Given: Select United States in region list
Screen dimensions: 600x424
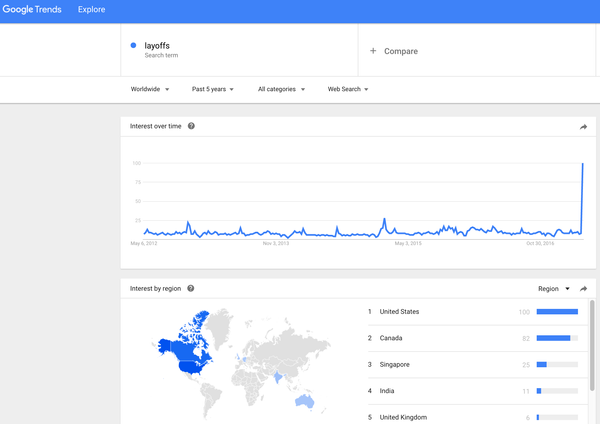Looking at the screenshot, I should click(x=399, y=311).
